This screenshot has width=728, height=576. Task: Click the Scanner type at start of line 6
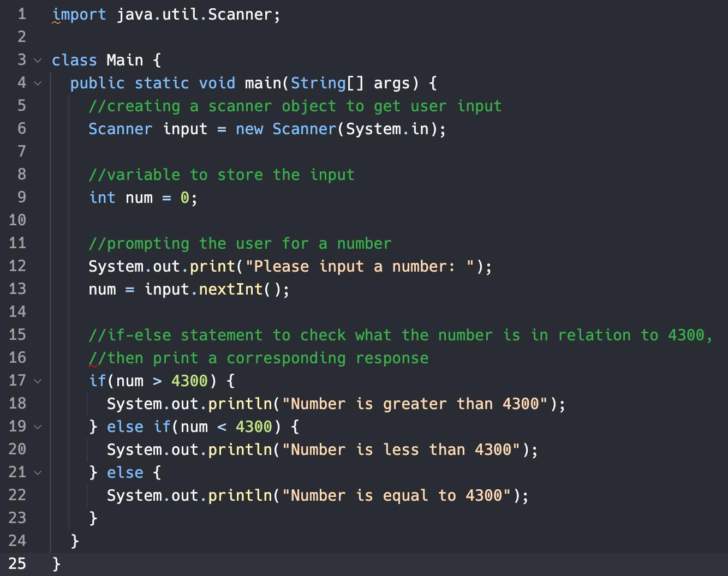[120, 129]
